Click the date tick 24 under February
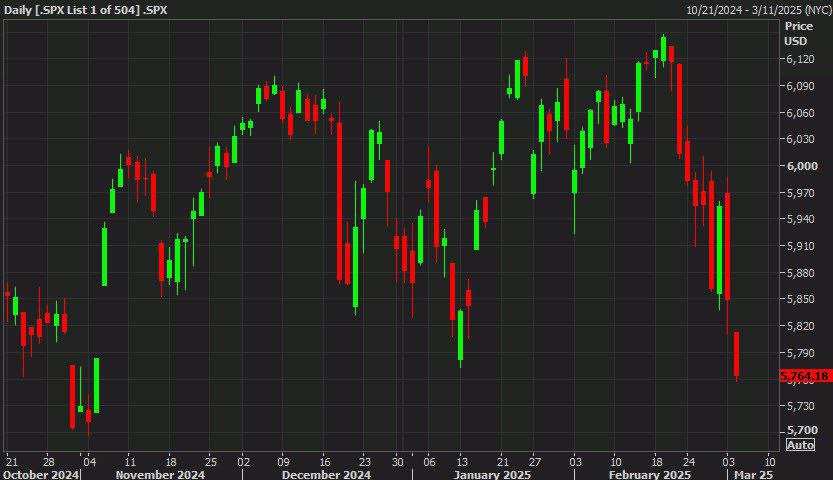The height and width of the screenshot is (480, 833). [688, 461]
